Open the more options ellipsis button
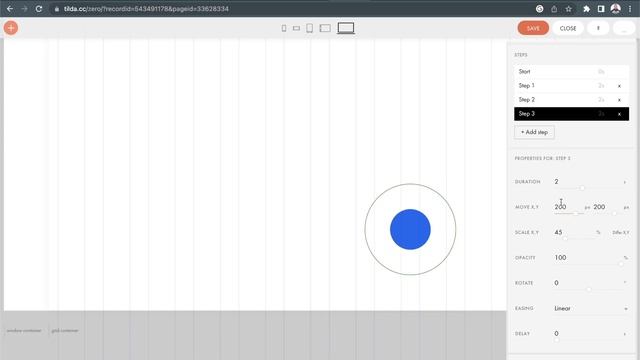Viewport: 640px width, 360px height. point(624,28)
